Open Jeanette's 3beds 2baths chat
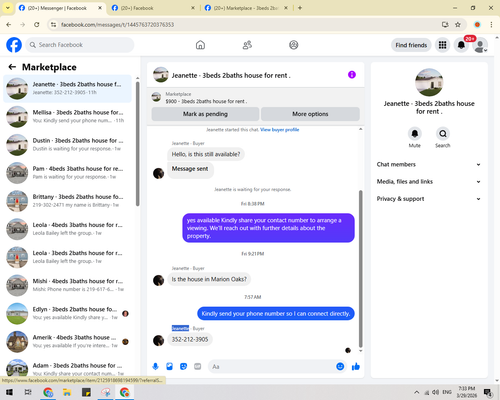The height and width of the screenshot is (400, 500). (67, 89)
